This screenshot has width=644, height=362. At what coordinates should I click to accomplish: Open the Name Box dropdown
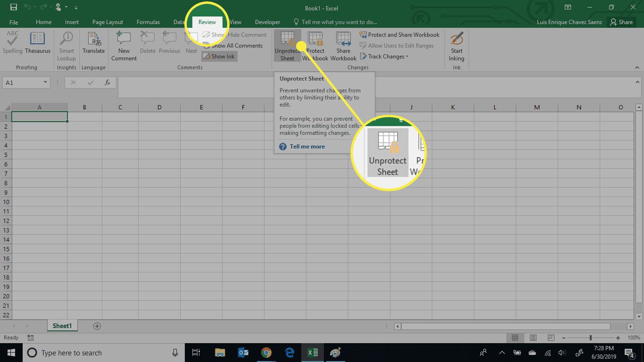pyautogui.click(x=46, y=82)
